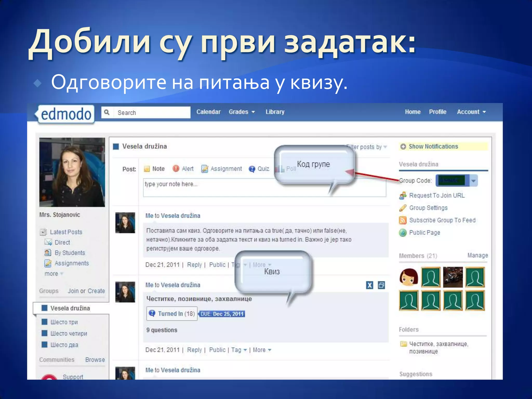Open the Account dropdown menu
The image size is (532, 399).
click(471, 112)
